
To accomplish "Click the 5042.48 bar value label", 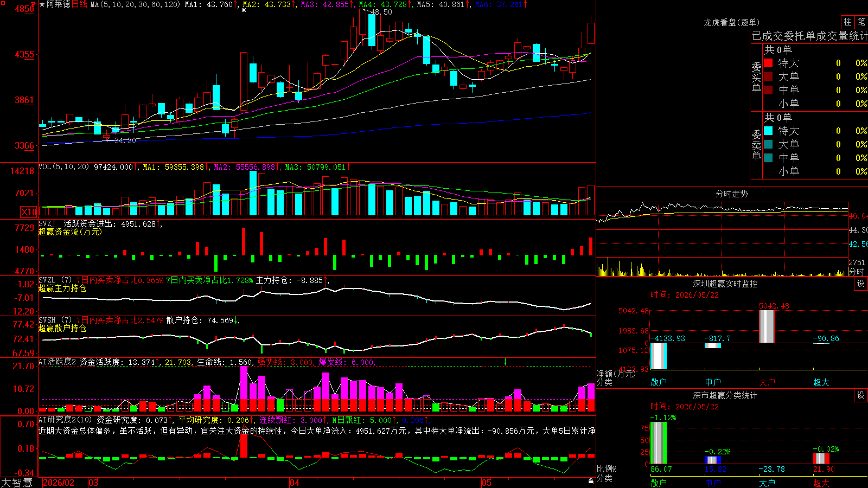I will click(x=774, y=306).
